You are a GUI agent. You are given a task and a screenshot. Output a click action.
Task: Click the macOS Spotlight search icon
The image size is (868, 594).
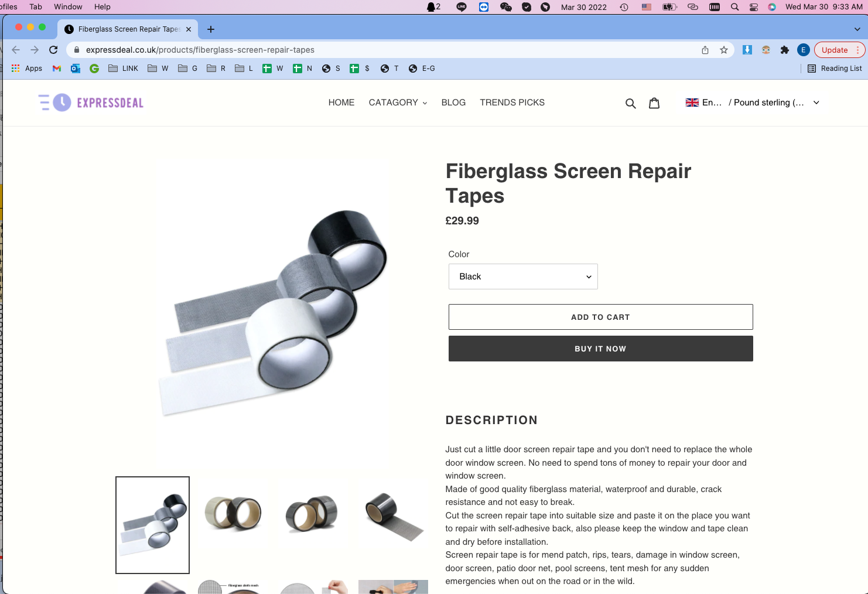tap(734, 7)
